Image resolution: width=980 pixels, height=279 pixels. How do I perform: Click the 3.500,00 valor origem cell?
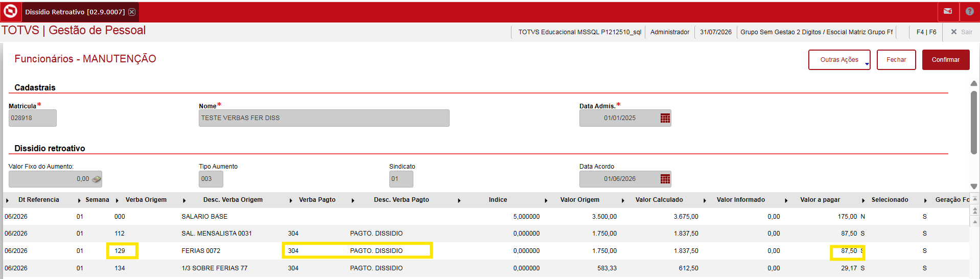604,217
